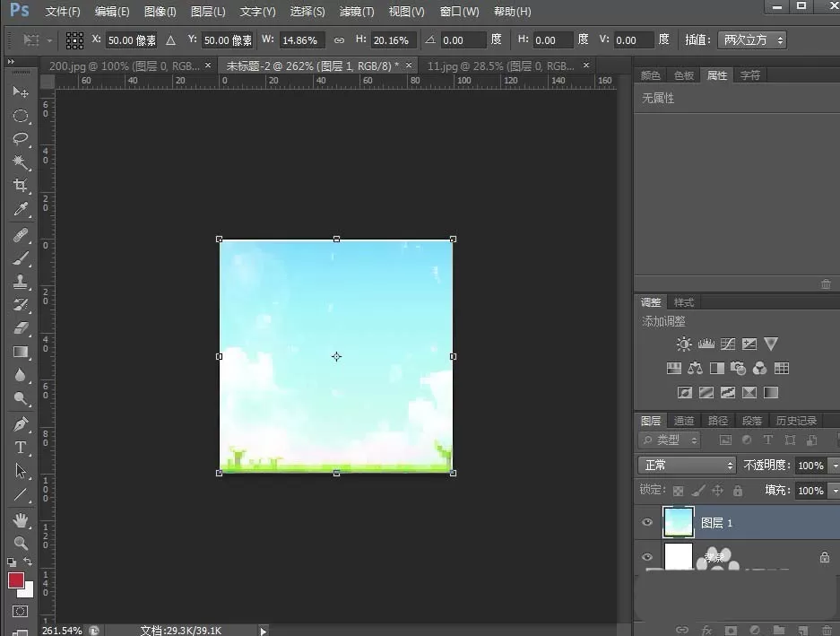840x636 pixels.
Task: Select the Eraser tool
Action: (x=21, y=328)
